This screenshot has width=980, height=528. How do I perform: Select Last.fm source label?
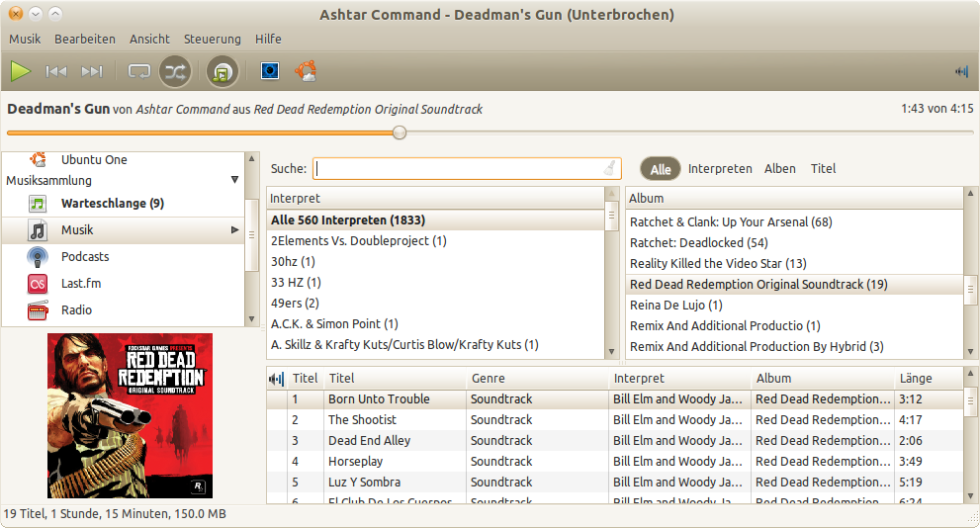click(81, 284)
